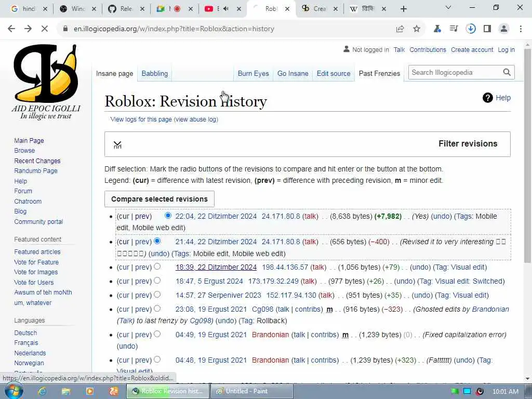Stop page loading with X button
Image resolution: width=532 pixels, height=399 pixels.
(45, 29)
